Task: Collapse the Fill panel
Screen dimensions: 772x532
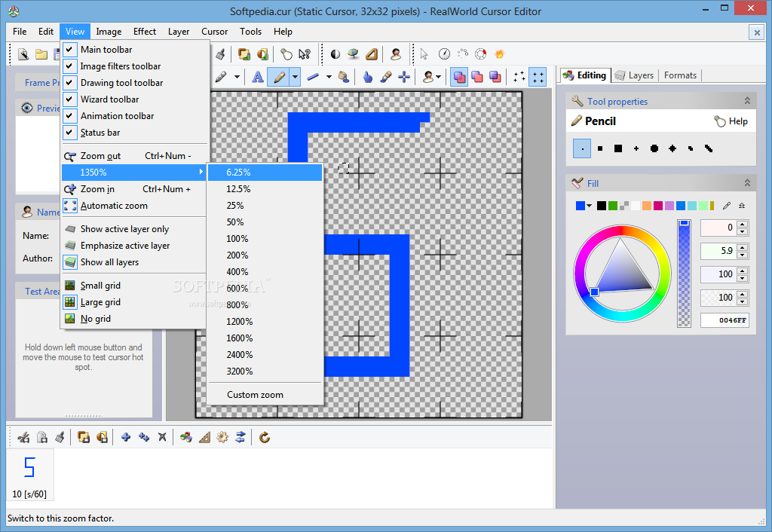Action: point(747,183)
